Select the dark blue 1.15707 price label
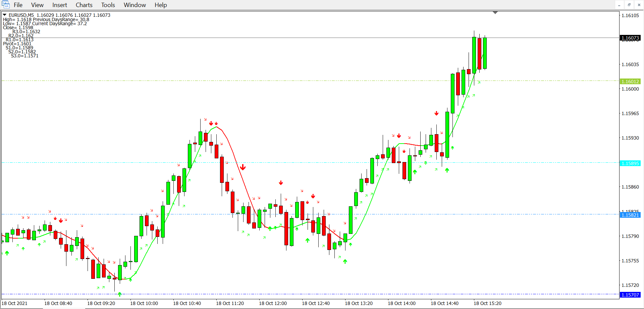The height and width of the screenshot is (309, 644). coord(630,295)
